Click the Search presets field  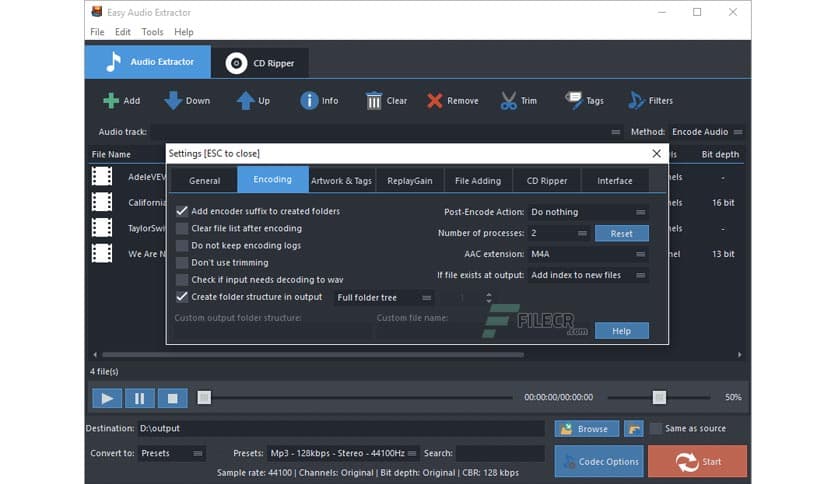(500, 453)
